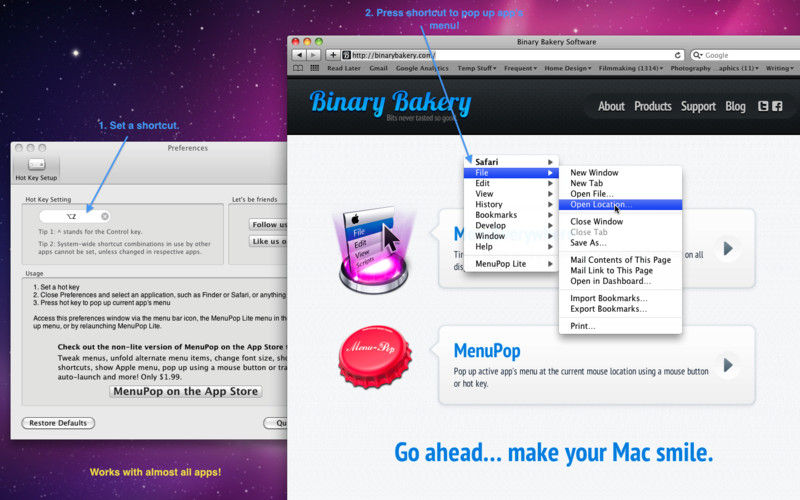Image resolution: width=800 pixels, height=500 pixels.
Task: Click the play arrow on the MenuEverywhere card
Action: (x=728, y=248)
